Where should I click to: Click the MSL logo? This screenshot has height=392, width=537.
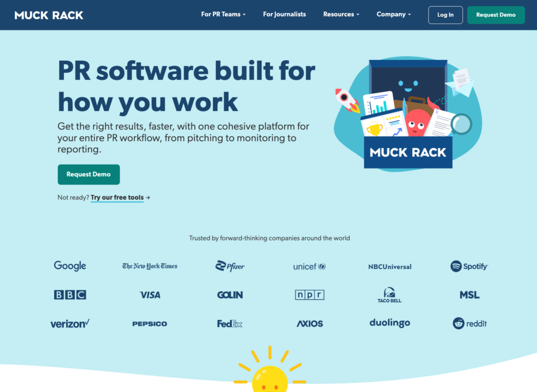tap(469, 295)
